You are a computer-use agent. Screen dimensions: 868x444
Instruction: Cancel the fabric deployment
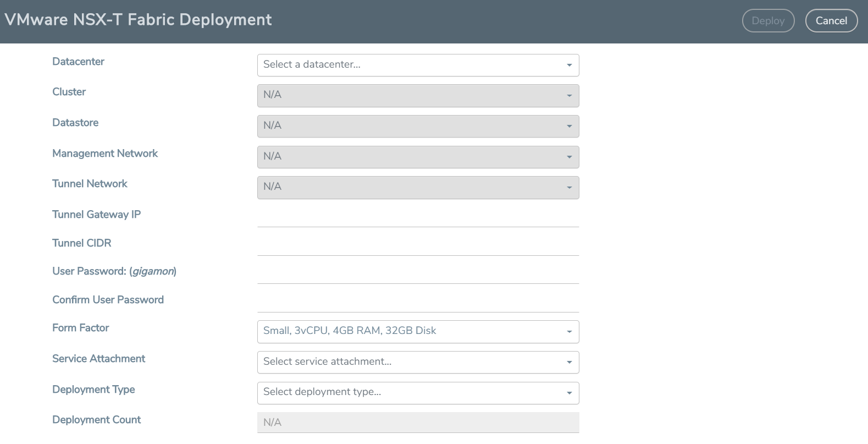tap(831, 21)
